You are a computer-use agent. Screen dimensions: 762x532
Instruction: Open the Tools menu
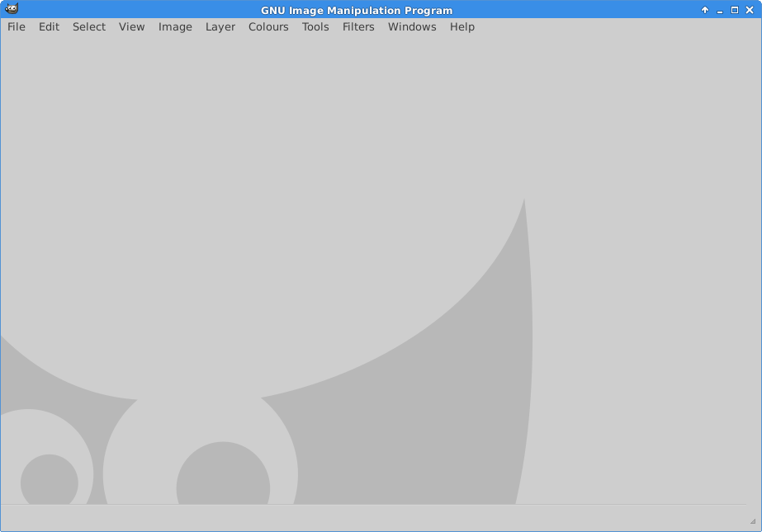coord(315,26)
